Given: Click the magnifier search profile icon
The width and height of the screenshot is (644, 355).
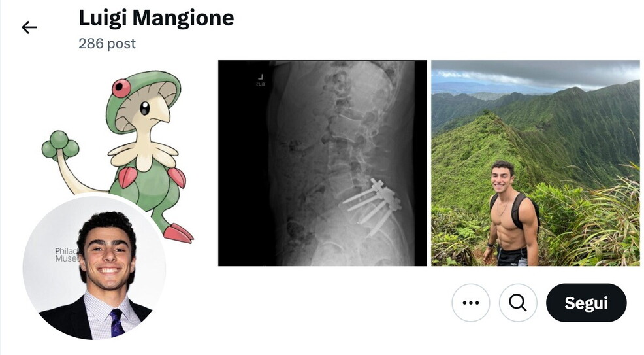Looking at the screenshot, I should (518, 303).
